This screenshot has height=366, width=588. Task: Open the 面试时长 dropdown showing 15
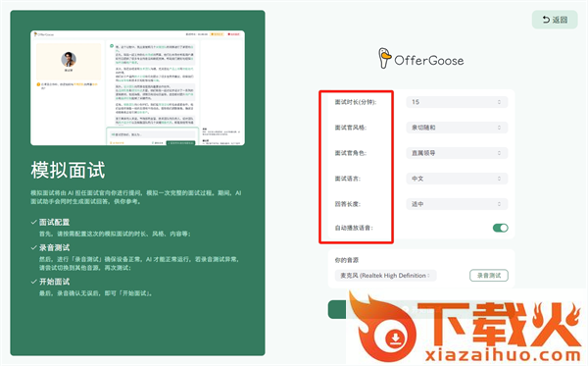[457, 102]
